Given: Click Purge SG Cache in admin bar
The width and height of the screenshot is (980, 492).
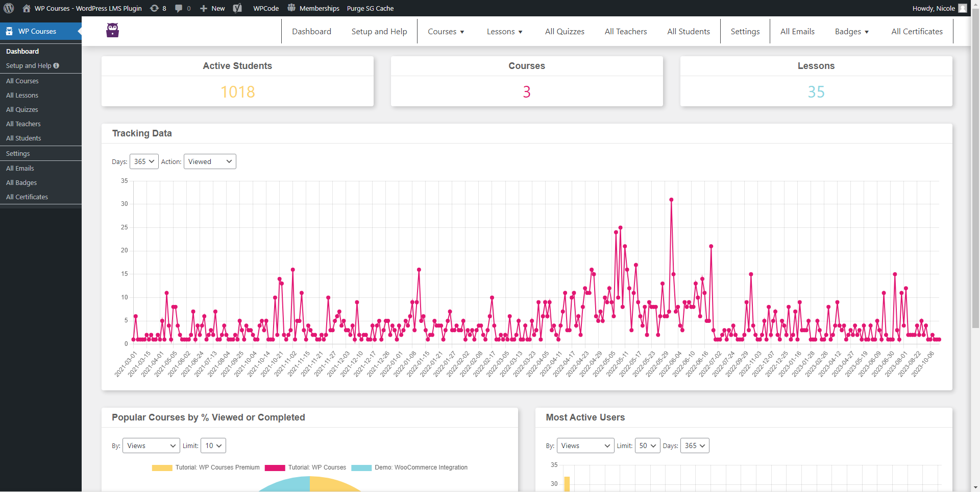Looking at the screenshot, I should click(370, 8).
